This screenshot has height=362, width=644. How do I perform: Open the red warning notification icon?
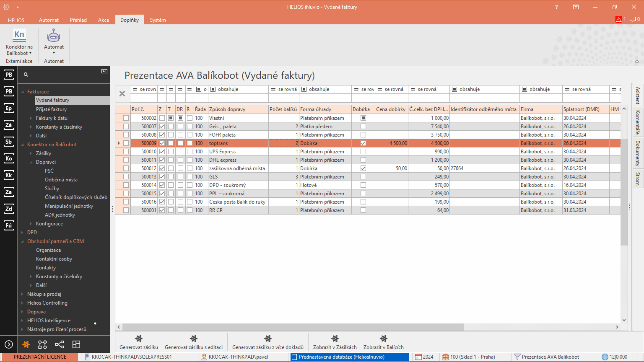[x=619, y=19]
